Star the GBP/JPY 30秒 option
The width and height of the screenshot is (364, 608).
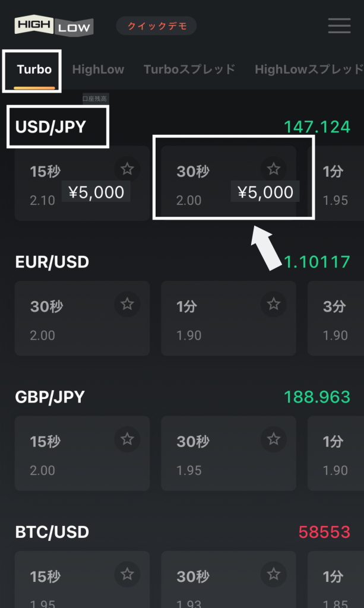[x=273, y=439]
